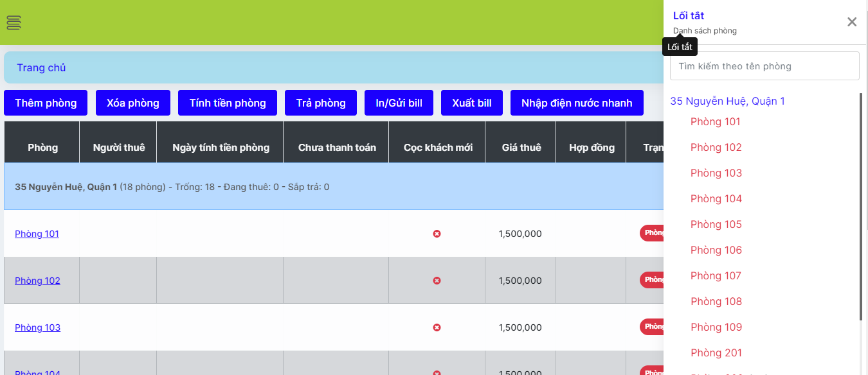Select Phòng 107 in shortcut list
Image resolution: width=868 pixels, height=375 pixels.
tap(716, 275)
